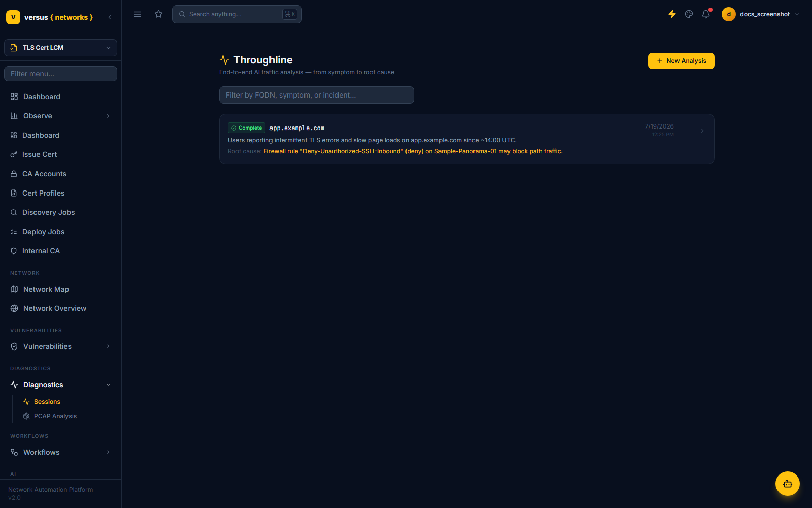Open Discovery Jobs

pyautogui.click(x=60, y=212)
